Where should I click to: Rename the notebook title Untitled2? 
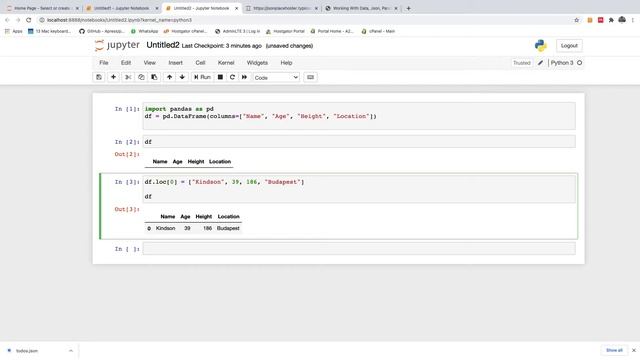point(163,45)
